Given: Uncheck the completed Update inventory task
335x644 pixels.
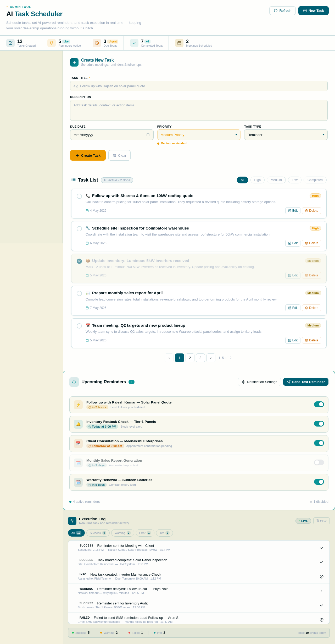Looking at the screenshot, I should [79, 261].
